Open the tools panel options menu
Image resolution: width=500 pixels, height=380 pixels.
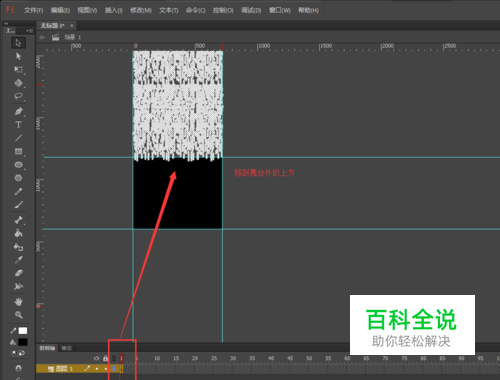tap(29, 31)
